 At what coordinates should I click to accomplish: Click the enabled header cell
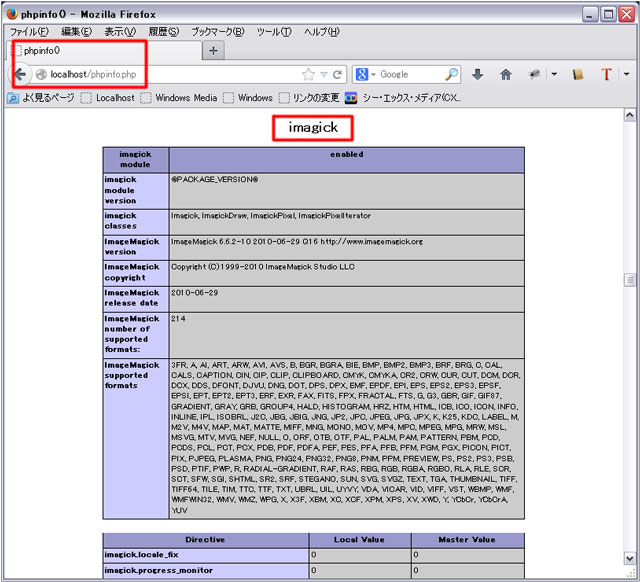point(347,160)
